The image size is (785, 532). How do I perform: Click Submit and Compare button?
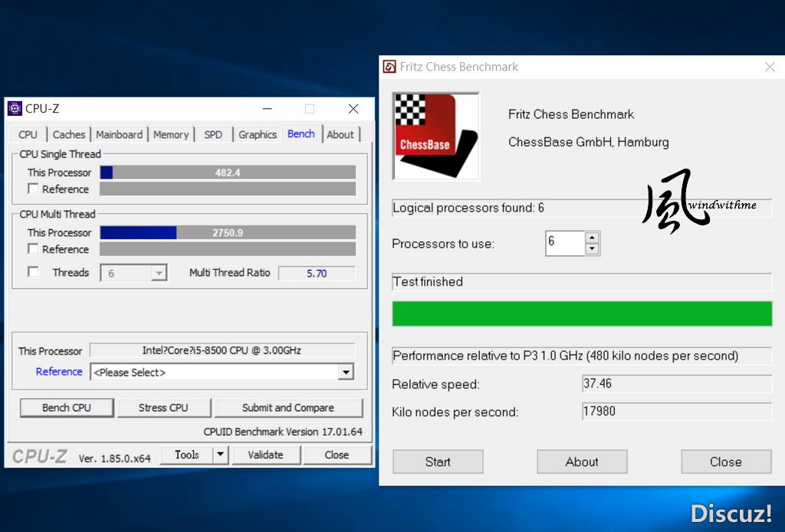pos(288,408)
